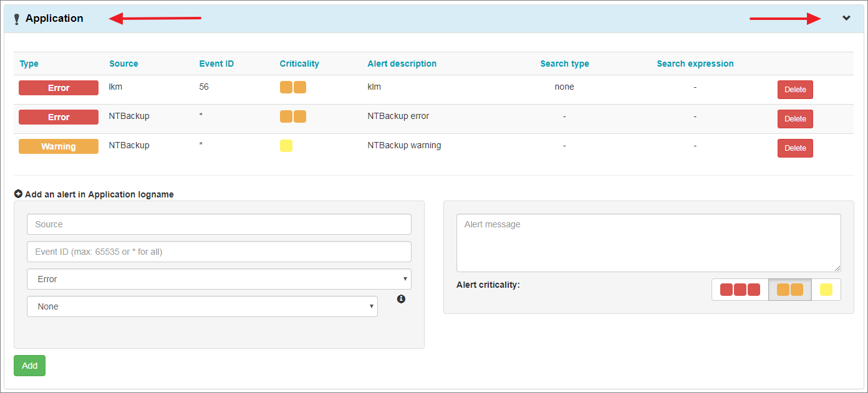This screenshot has width=868, height=393.
Task: Select the yellow low criticality option
Action: (x=826, y=290)
